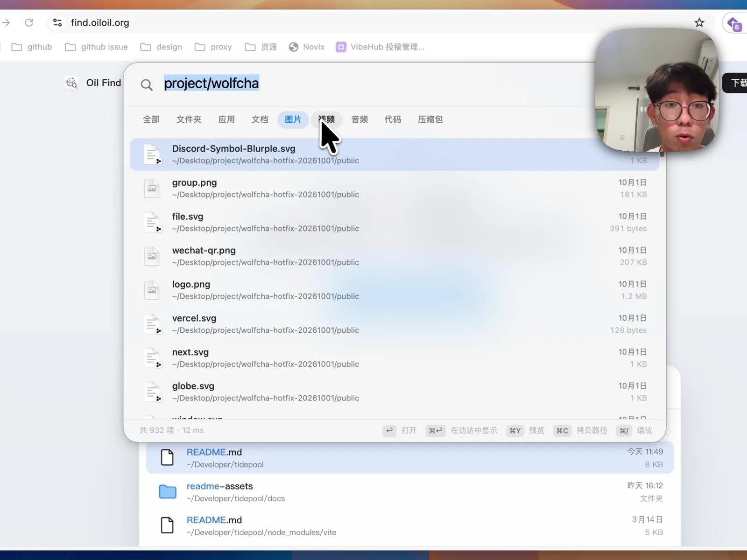The height and width of the screenshot is (560, 747).
Task: Open site info icon in address bar
Action: point(57,22)
